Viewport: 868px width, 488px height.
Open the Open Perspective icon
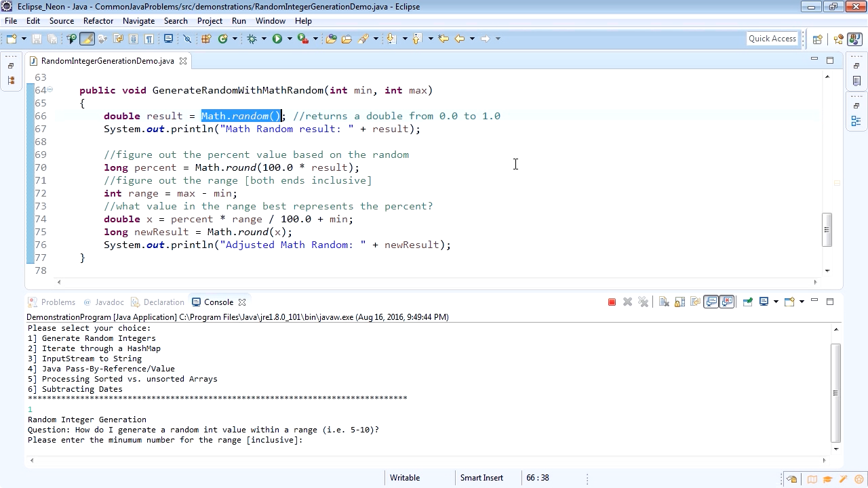(x=818, y=39)
